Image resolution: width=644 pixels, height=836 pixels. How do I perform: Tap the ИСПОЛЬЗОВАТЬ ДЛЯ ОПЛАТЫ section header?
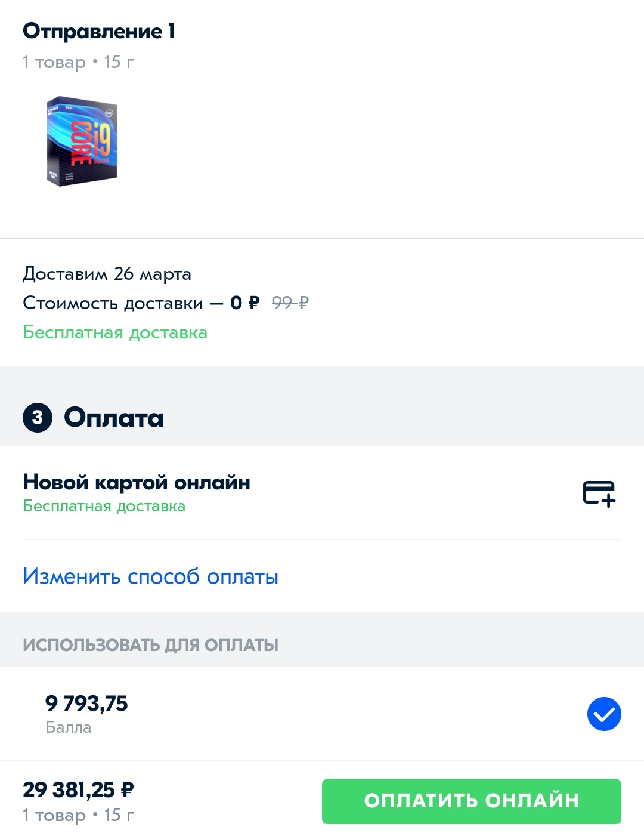150,645
